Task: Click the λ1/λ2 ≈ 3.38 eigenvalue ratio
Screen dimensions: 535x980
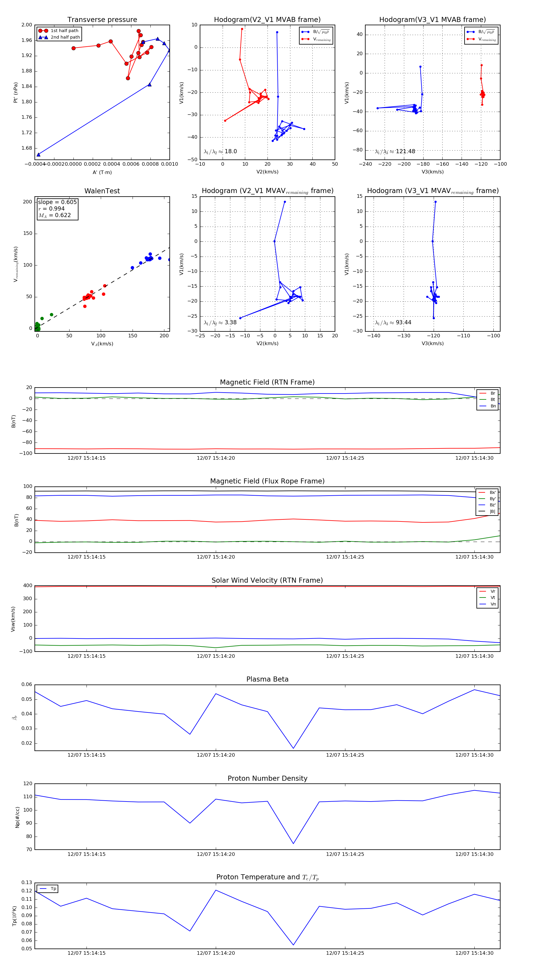Action: click(x=220, y=323)
